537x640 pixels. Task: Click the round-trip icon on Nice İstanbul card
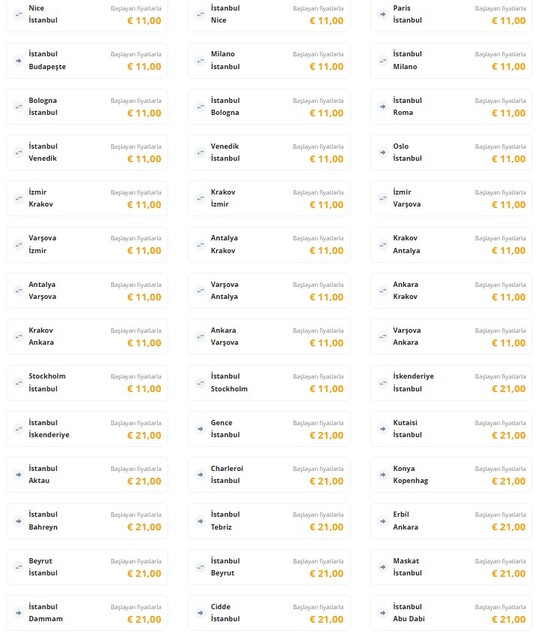(x=18, y=14)
